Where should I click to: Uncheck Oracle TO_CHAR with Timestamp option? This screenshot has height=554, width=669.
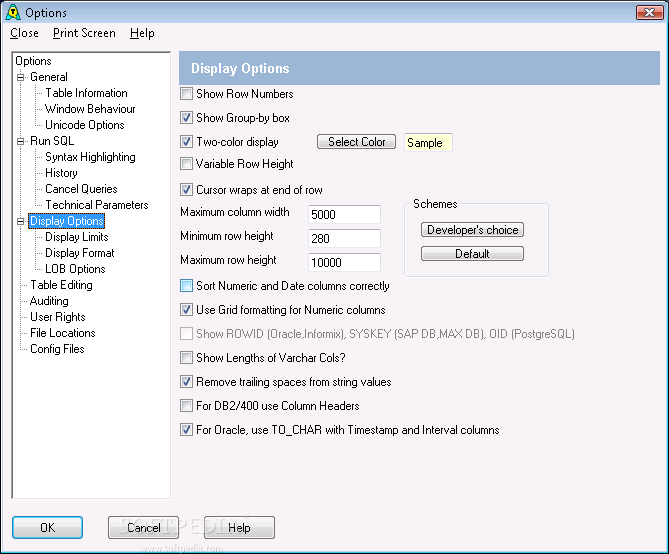pyautogui.click(x=186, y=429)
